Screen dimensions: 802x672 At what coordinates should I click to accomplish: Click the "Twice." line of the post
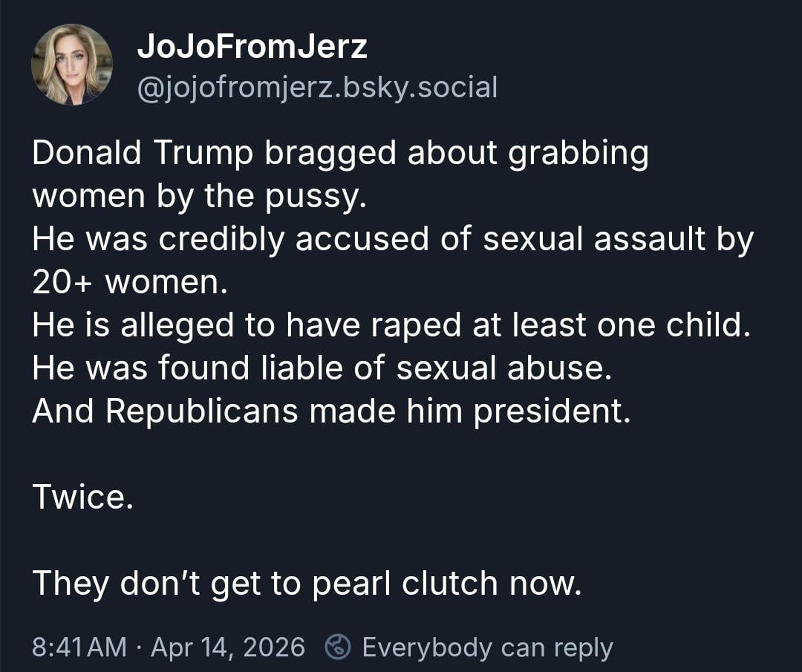(82, 498)
